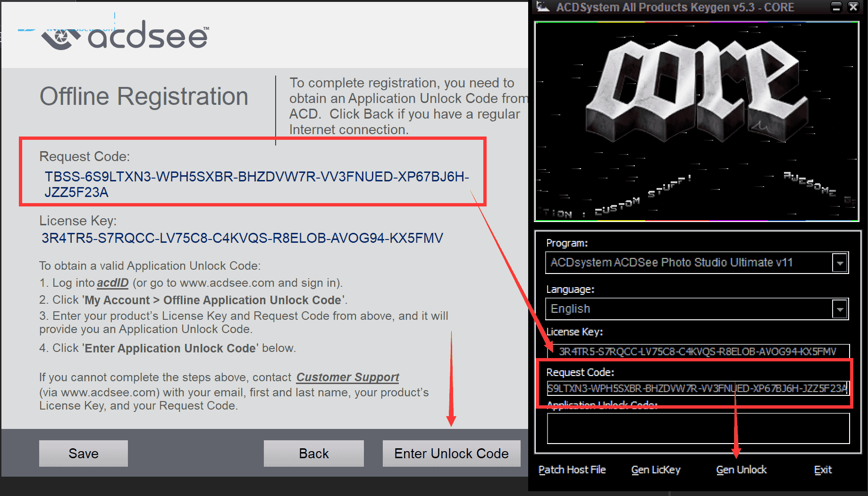Click the step 'My Account > Offline Application Unlock Code'
The image size is (868, 496).
214,300
